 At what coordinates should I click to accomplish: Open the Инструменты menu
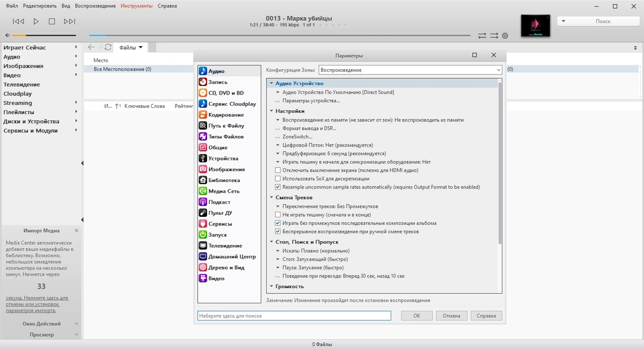(136, 6)
